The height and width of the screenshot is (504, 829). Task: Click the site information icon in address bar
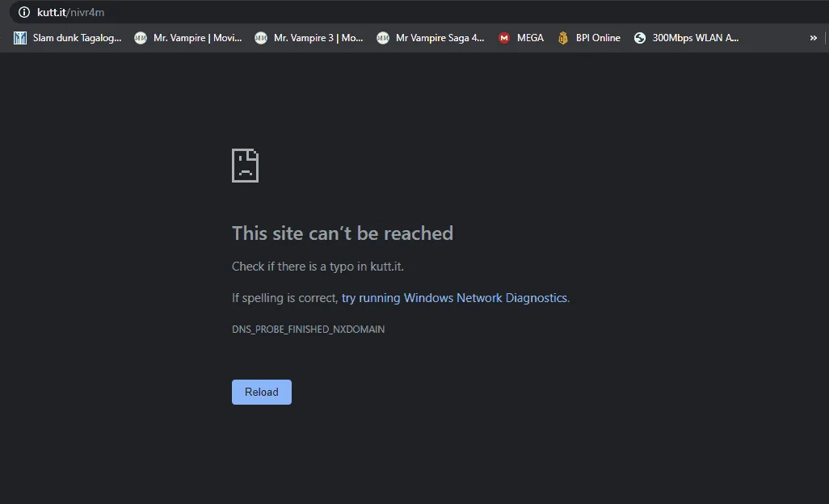(x=24, y=12)
